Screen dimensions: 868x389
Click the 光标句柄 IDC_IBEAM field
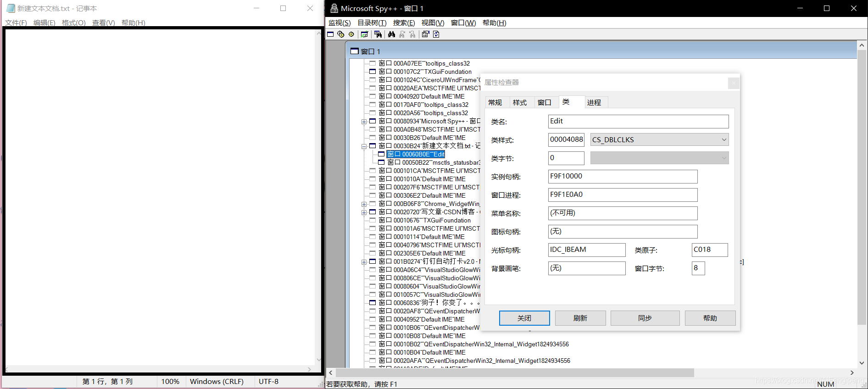587,250
